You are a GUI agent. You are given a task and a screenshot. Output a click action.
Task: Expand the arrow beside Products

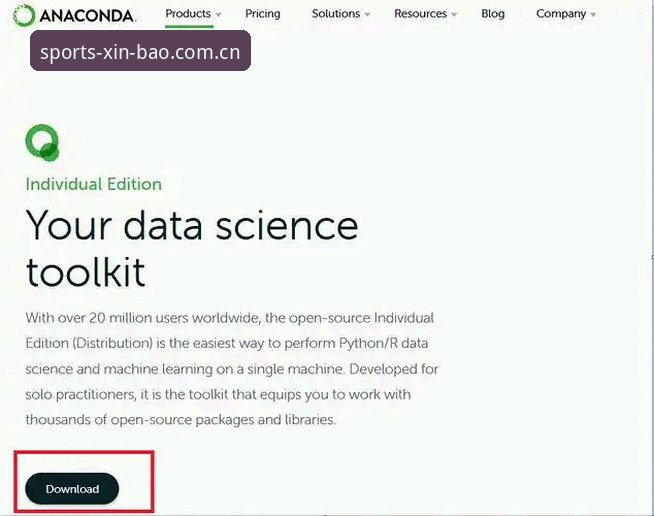[x=218, y=15]
